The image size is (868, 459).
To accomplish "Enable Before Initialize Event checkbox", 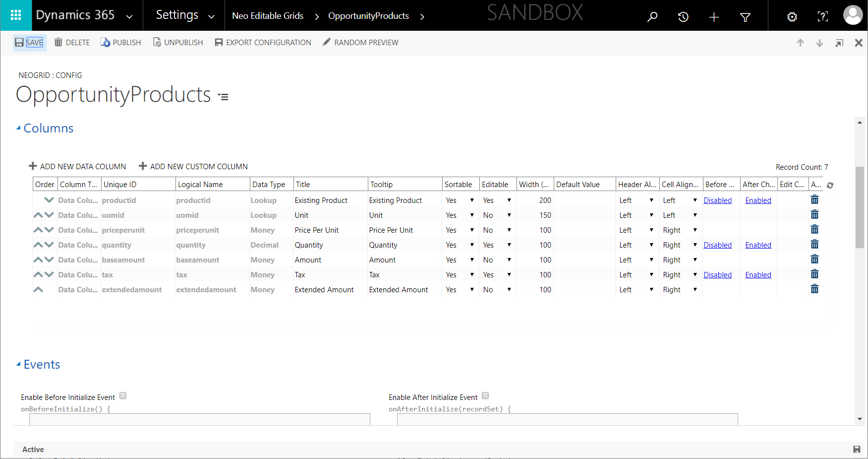I will [123, 395].
